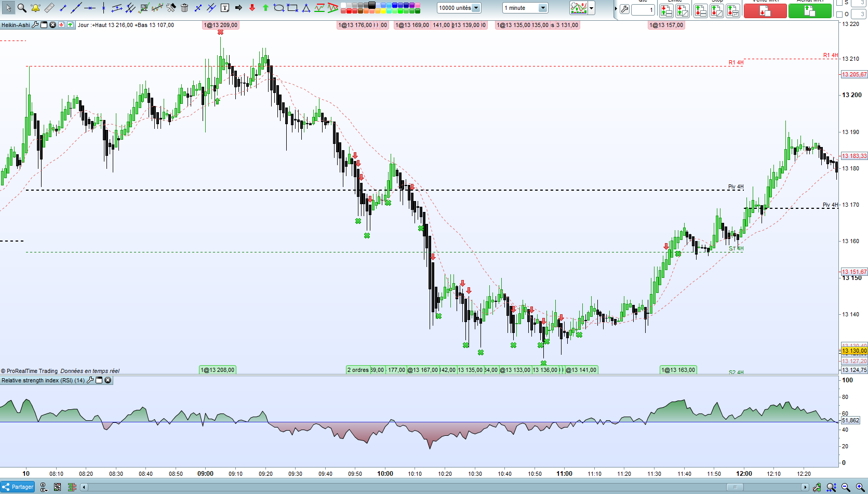868x494 pixels.
Task: Open the link group icon in the bottom bar
Action: coord(44,487)
